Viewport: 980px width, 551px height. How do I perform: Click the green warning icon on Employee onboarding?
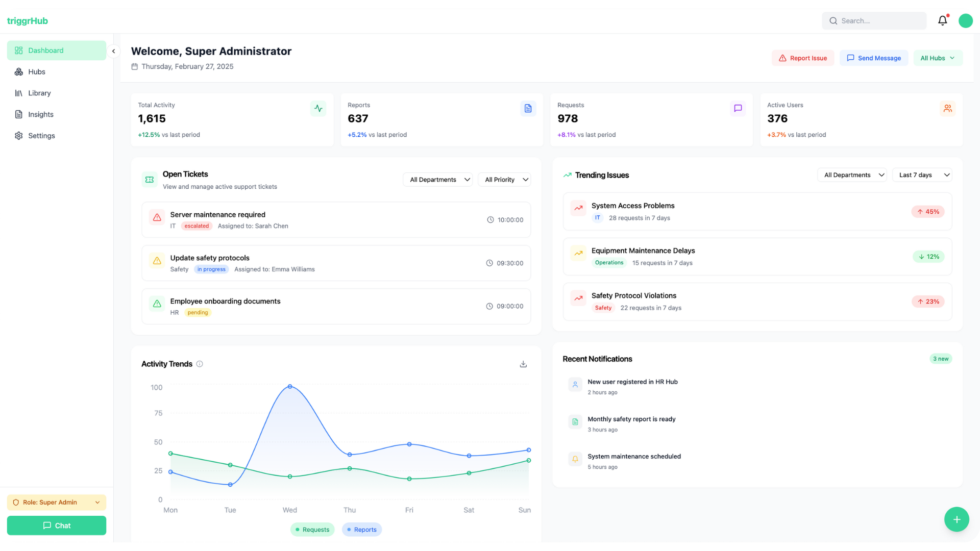point(157,304)
